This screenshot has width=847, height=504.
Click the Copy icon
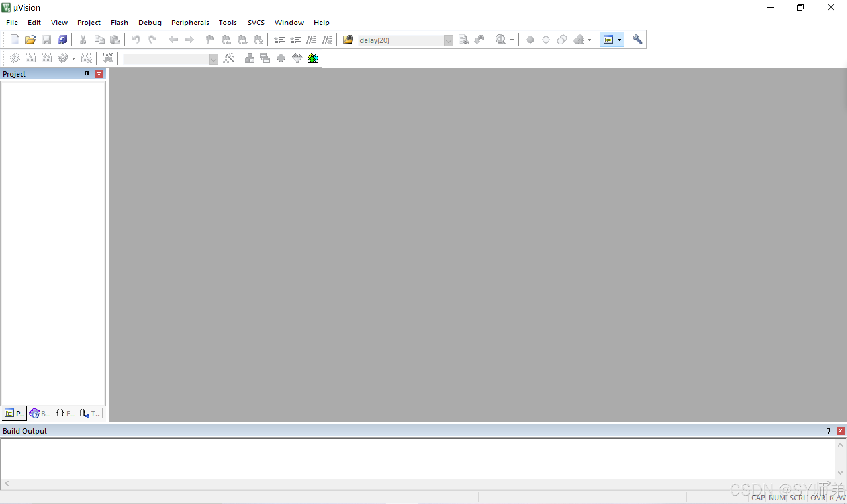pos(99,40)
